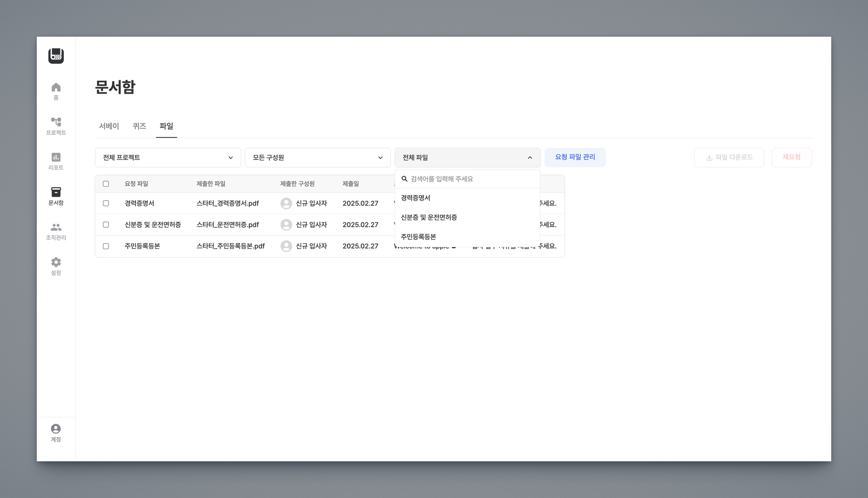Viewport: 868px width, 498px height.
Task: Toggle the select-all header checkbox
Action: [x=106, y=184]
